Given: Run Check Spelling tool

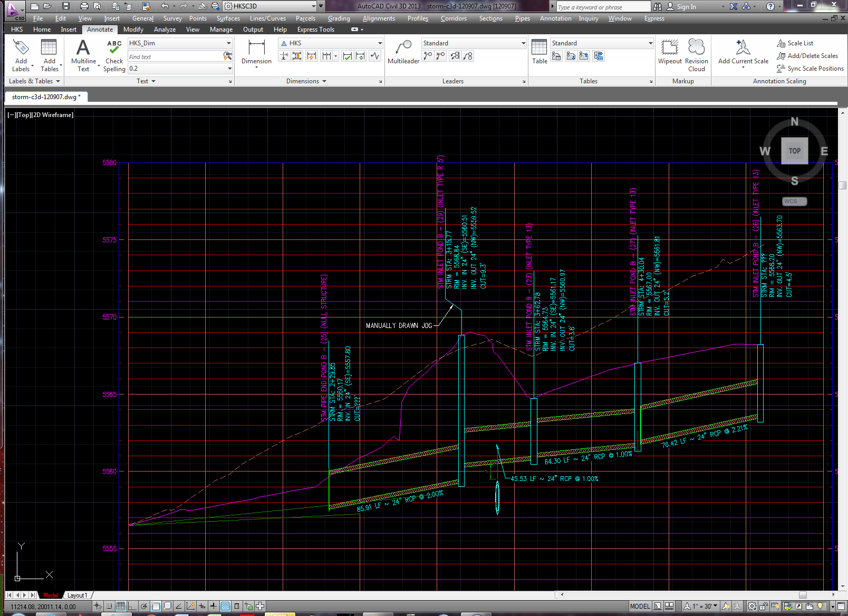Looking at the screenshot, I should [x=114, y=55].
